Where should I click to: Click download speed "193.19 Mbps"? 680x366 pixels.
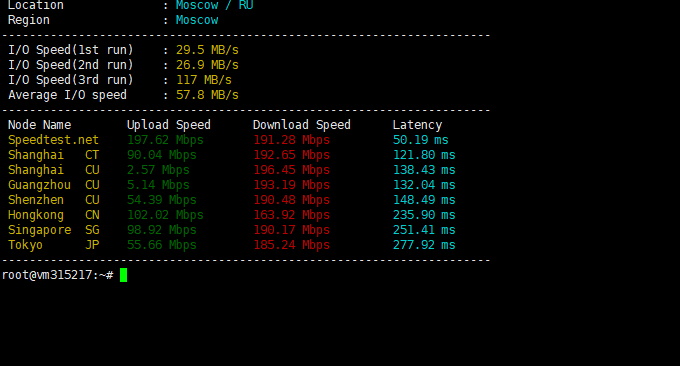pyautogui.click(x=291, y=185)
